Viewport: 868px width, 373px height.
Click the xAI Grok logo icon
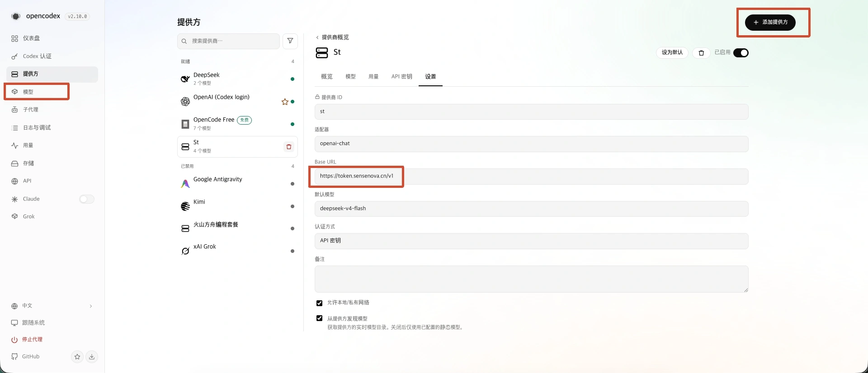(185, 251)
